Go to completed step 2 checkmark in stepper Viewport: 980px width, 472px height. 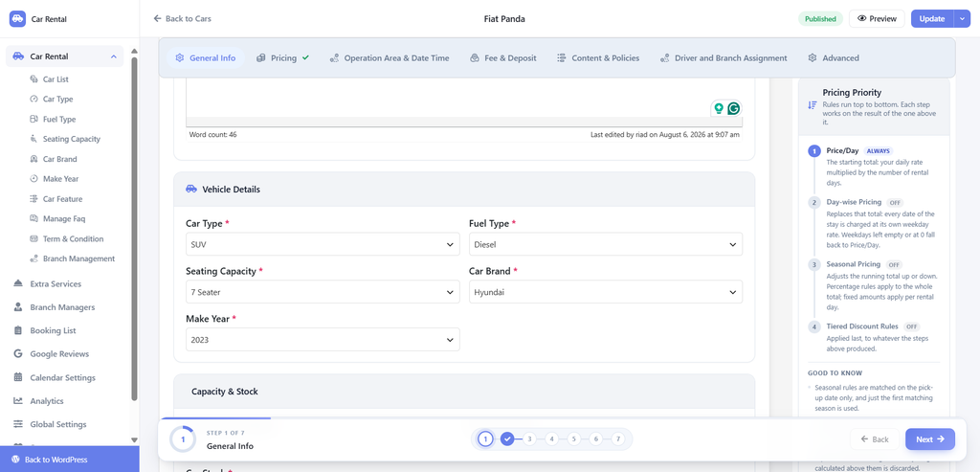coord(507,438)
